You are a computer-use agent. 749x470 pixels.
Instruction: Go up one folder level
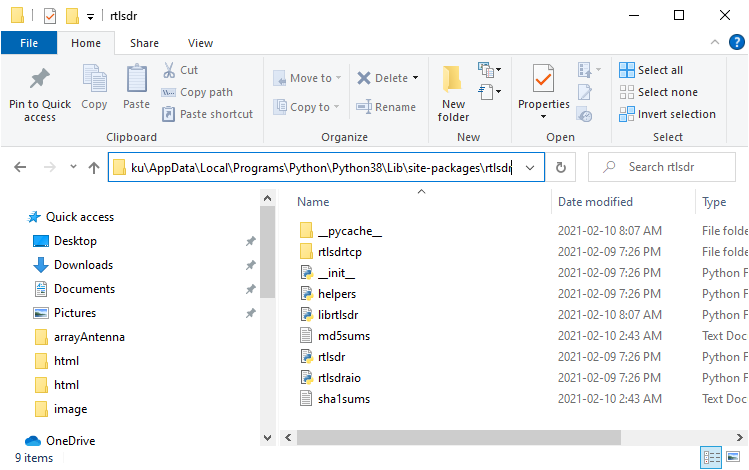click(x=94, y=167)
